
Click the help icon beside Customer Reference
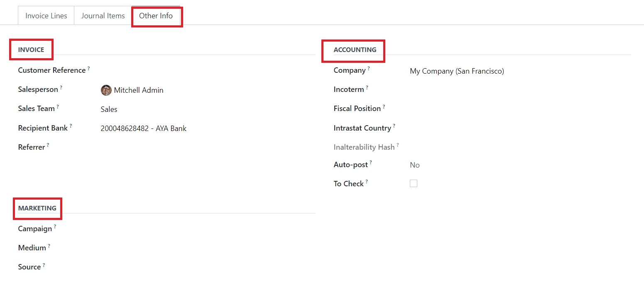coord(88,68)
